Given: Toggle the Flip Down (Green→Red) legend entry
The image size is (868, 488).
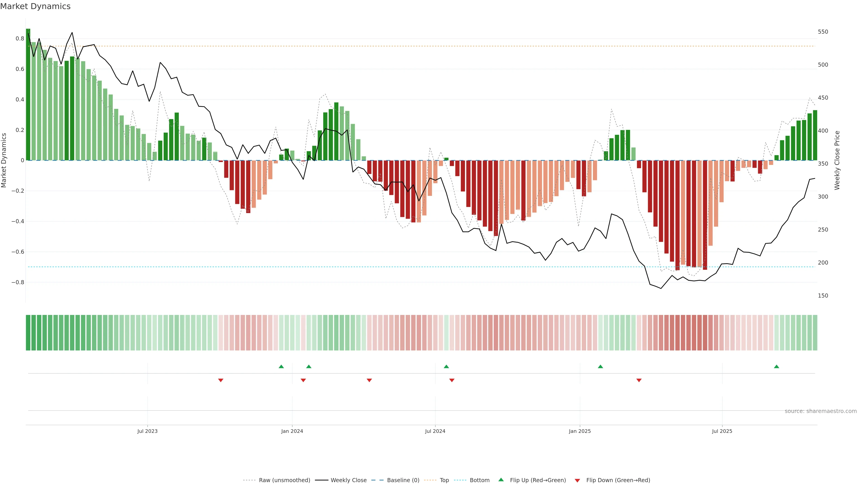Looking at the screenshot, I should pyautogui.click(x=618, y=480).
